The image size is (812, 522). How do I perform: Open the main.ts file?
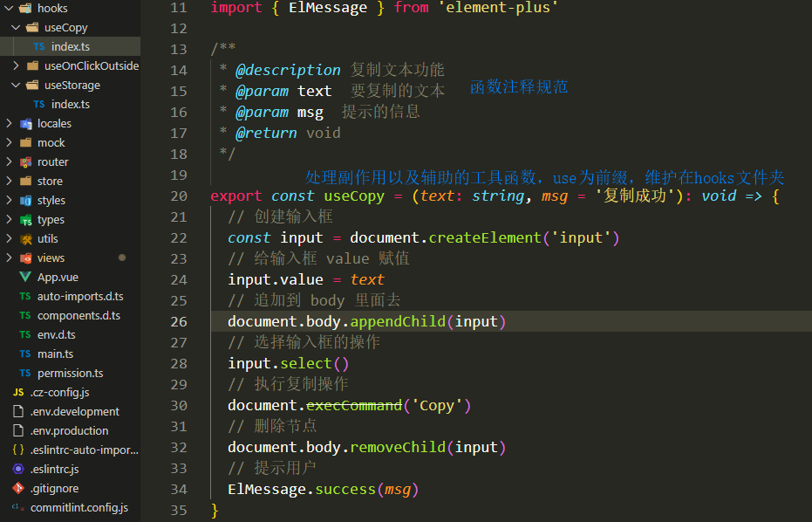tap(56, 354)
